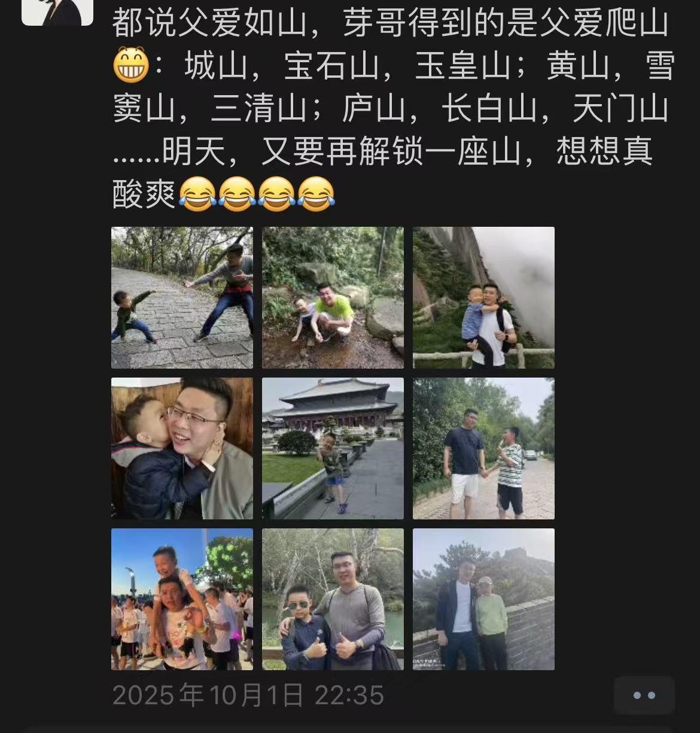View the photo of the child in front of the temple
The image size is (700, 733).
(333, 448)
